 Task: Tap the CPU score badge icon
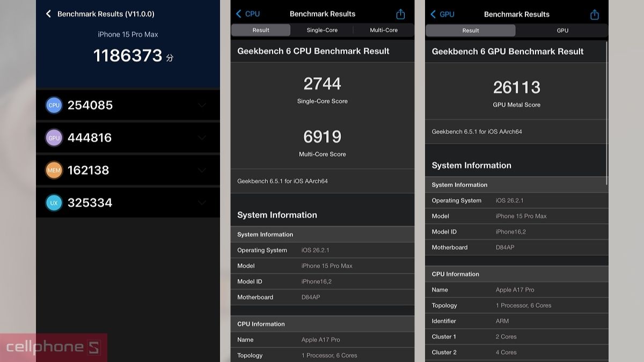tap(54, 105)
